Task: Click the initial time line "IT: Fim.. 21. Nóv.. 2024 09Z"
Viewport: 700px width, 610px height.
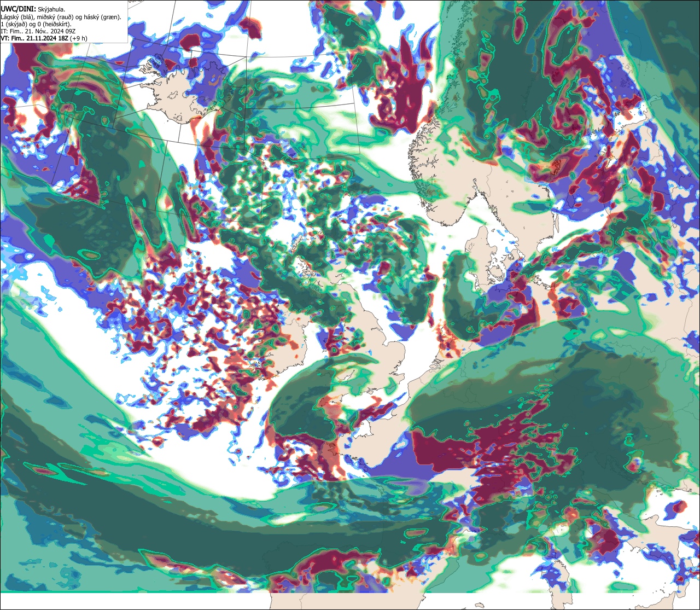Action: tap(38, 31)
